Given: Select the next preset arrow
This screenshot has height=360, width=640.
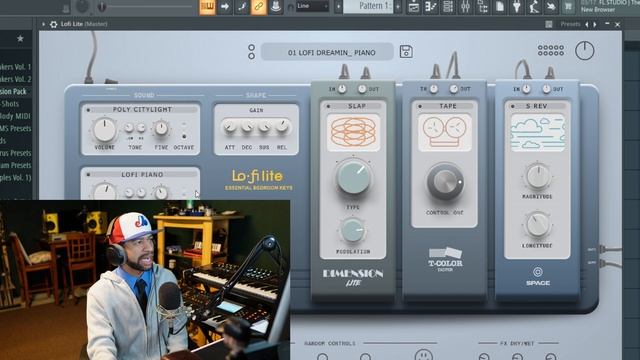Looking at the screenshot, I should 595,24.
